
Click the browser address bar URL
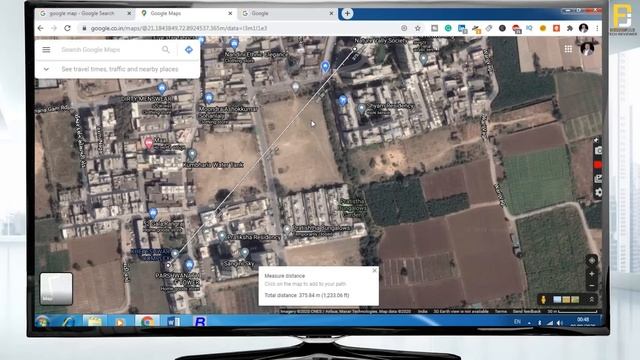tap(178, 28)
